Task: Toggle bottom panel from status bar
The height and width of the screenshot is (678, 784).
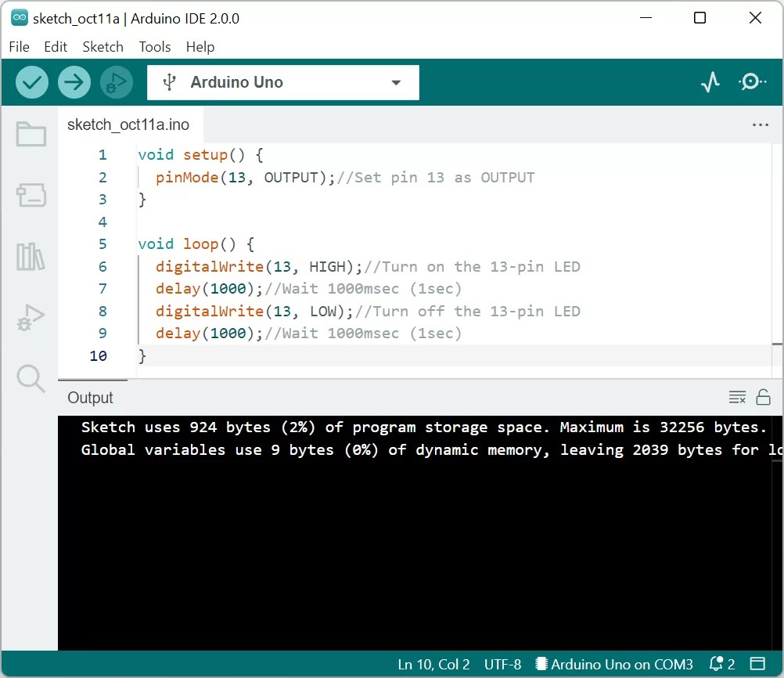Action: [x=757, y=664]
